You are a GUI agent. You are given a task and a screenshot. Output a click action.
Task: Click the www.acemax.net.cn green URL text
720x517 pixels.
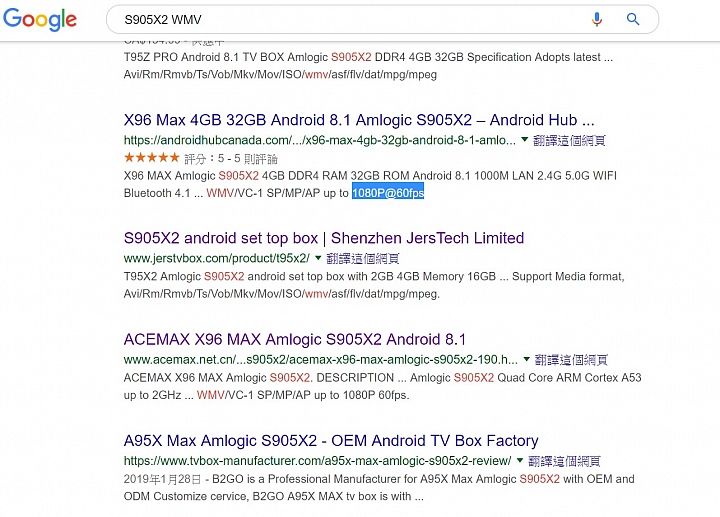click(321, 360)
